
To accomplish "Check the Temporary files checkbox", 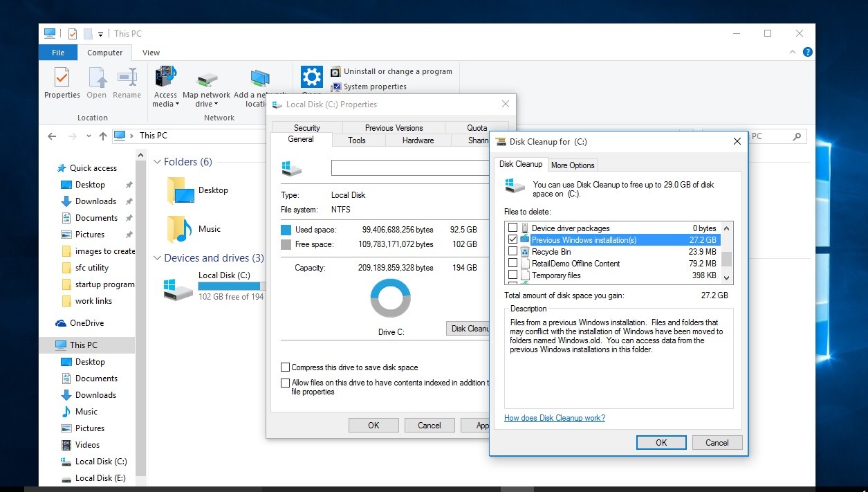I will click(x=513, y=275).
